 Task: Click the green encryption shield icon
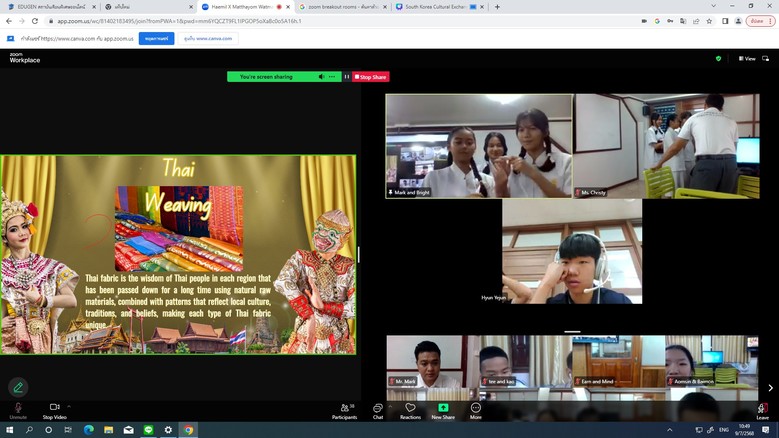click(x=718, y=59)
